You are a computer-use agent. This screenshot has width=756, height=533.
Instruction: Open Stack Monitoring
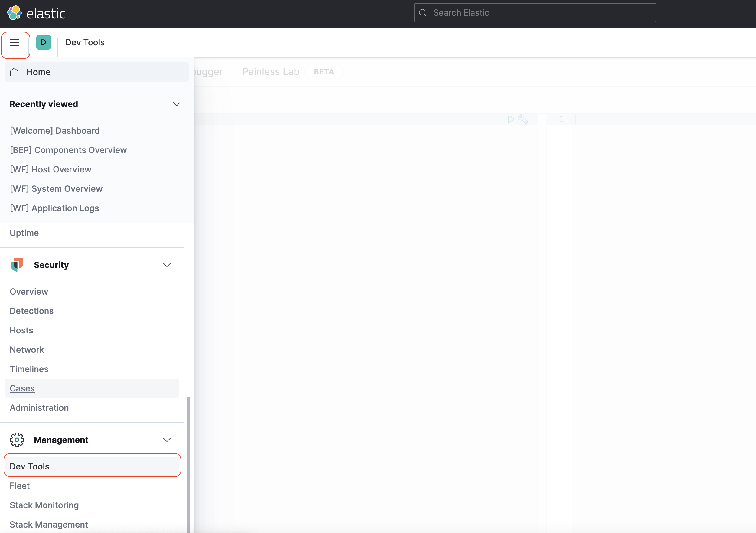point(44,505)
